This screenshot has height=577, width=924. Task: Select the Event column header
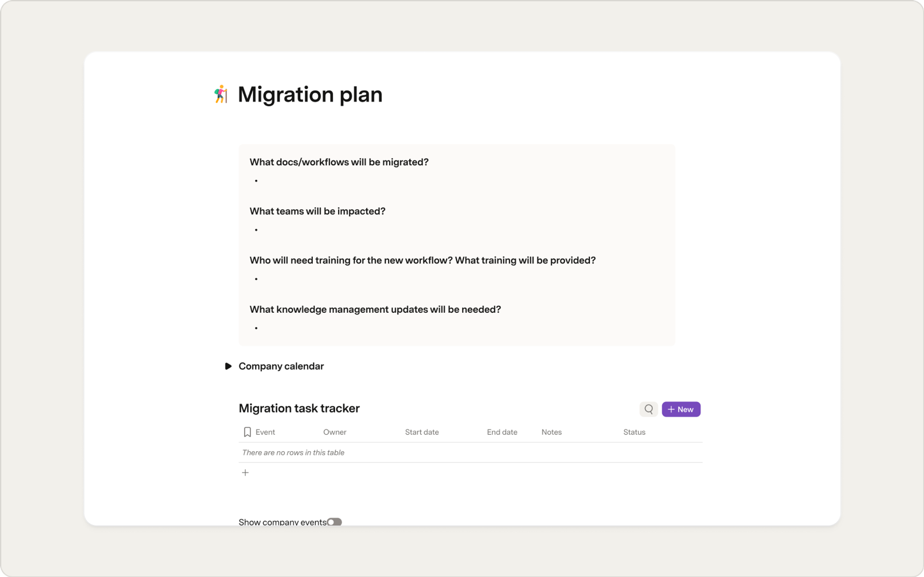(x=265, y=432)
